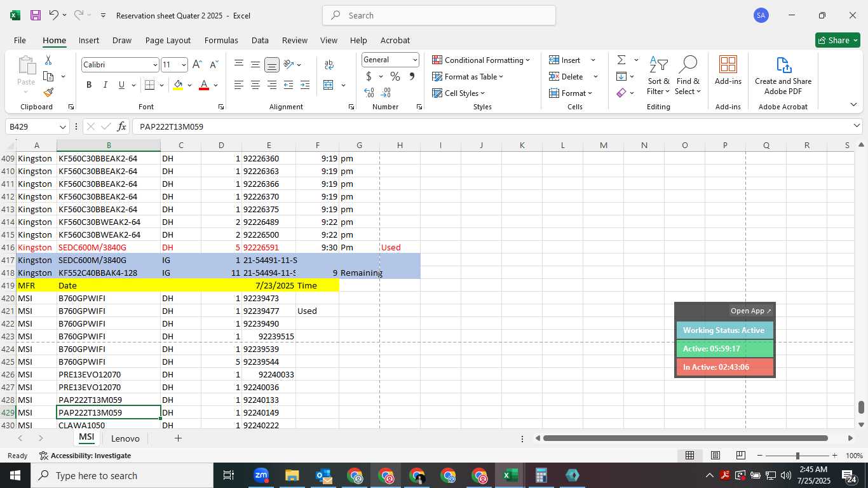Open the Data ribbon tab
Image resolution: width=868 pixels, height=488 pixels.
click(x=260, y=40)
